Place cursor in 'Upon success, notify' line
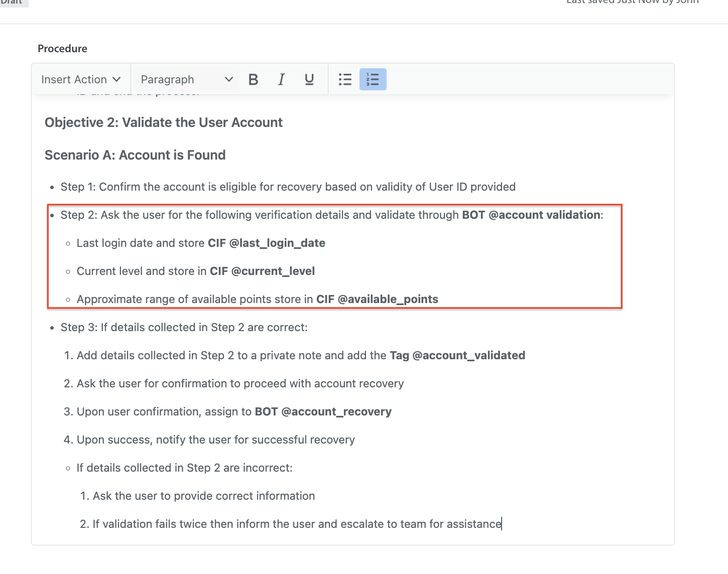 click(215, 440)
